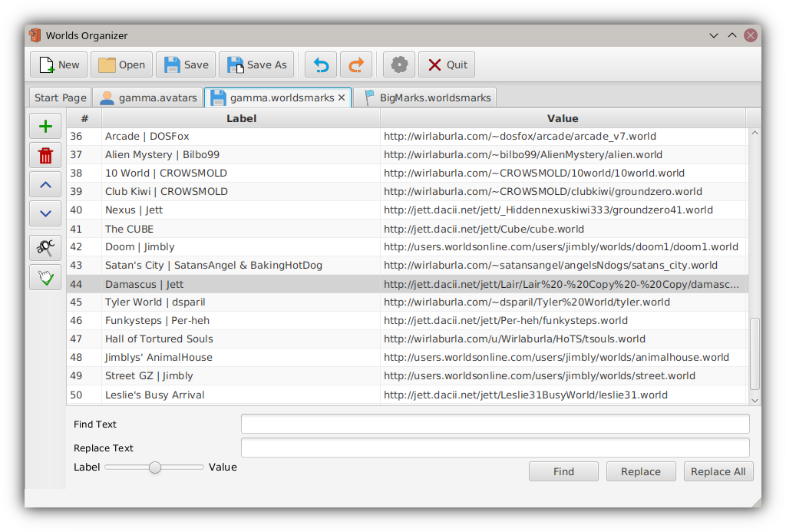This screenshot has width=786, height=532.
Task: Click into the Find Text input field
Action: click(x=495, y=424)
